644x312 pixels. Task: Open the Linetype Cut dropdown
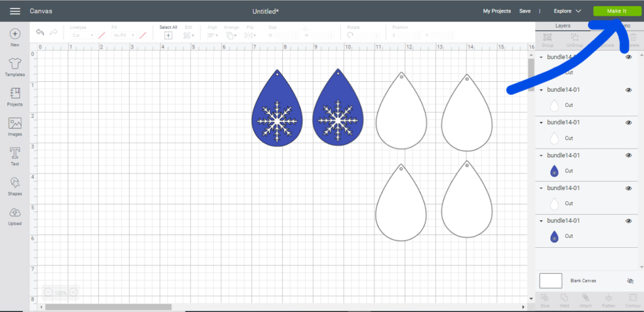click(82, 36)
